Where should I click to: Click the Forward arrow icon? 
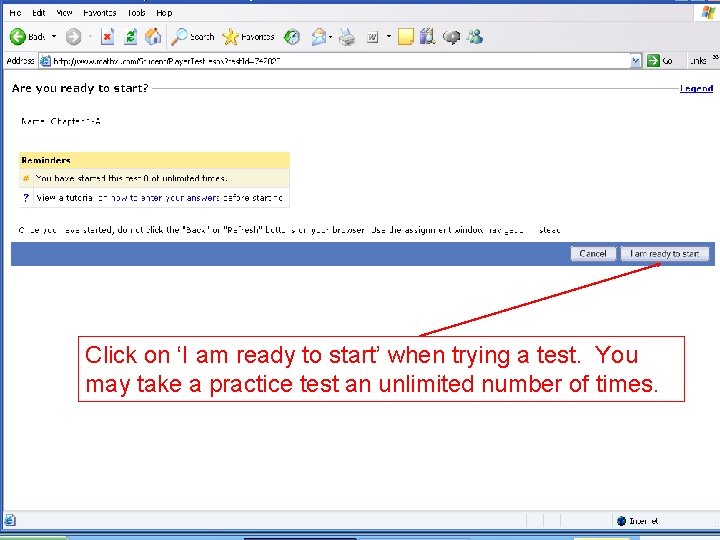click(x=73, y=37)
